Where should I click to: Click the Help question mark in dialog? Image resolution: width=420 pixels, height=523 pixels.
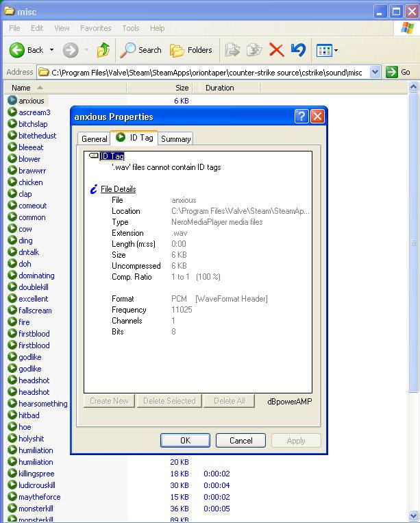tap(302, 116)
